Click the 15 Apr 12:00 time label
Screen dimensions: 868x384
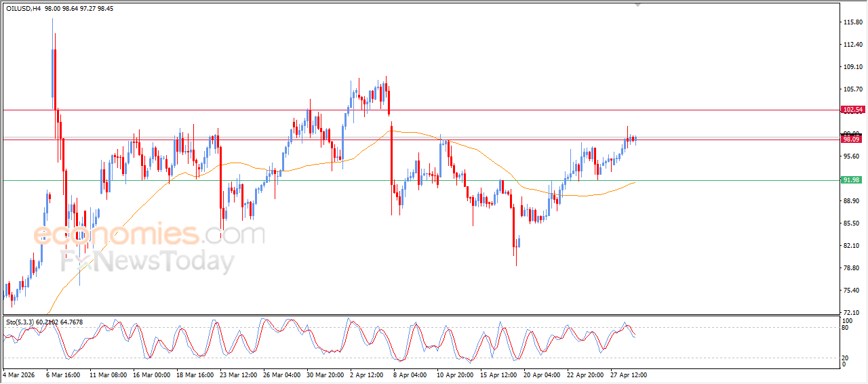tap(497, 374)
